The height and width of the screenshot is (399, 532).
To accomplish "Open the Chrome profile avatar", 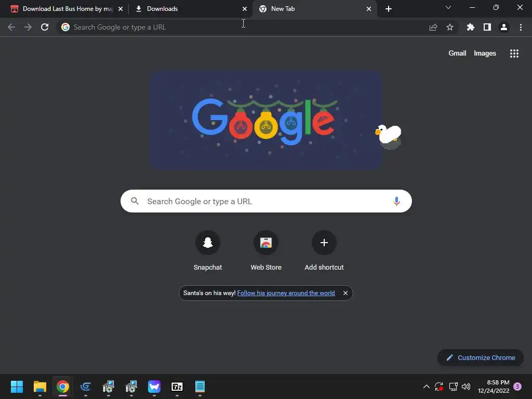I will pos(504,27).
